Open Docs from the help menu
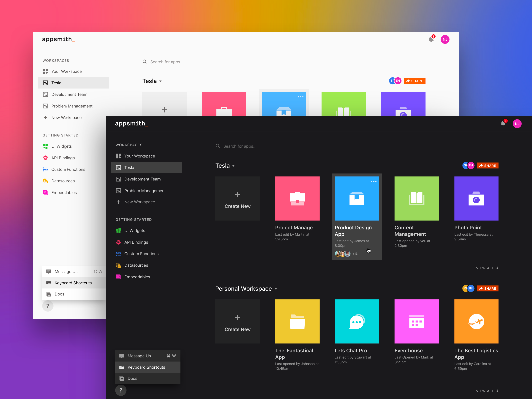This screenshot has width=532, height=399. (x=132, y=378)
